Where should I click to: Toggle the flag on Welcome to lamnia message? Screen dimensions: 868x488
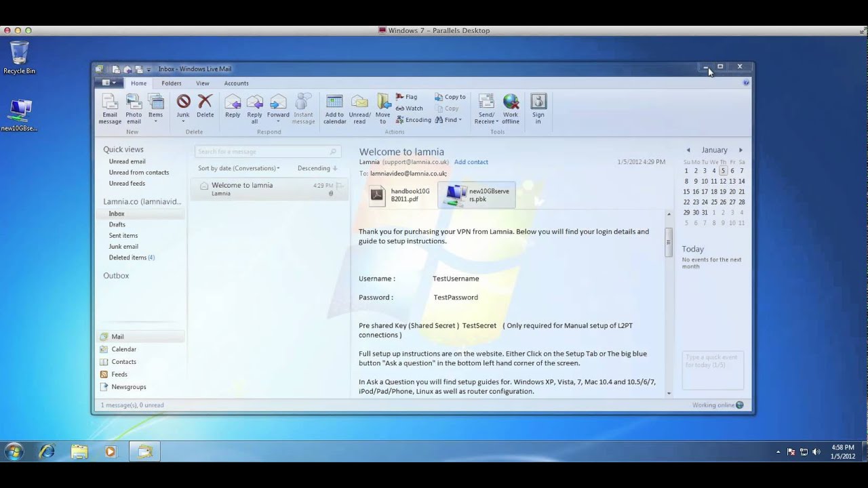[340, 185]
